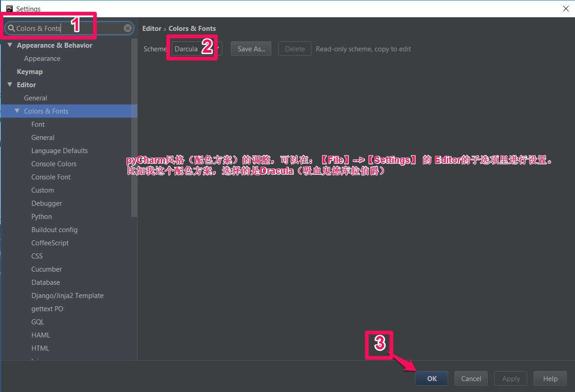This screenshot has width=575, height=392.
Task: Select Console Colors in the tree
Action: [54, 164]
